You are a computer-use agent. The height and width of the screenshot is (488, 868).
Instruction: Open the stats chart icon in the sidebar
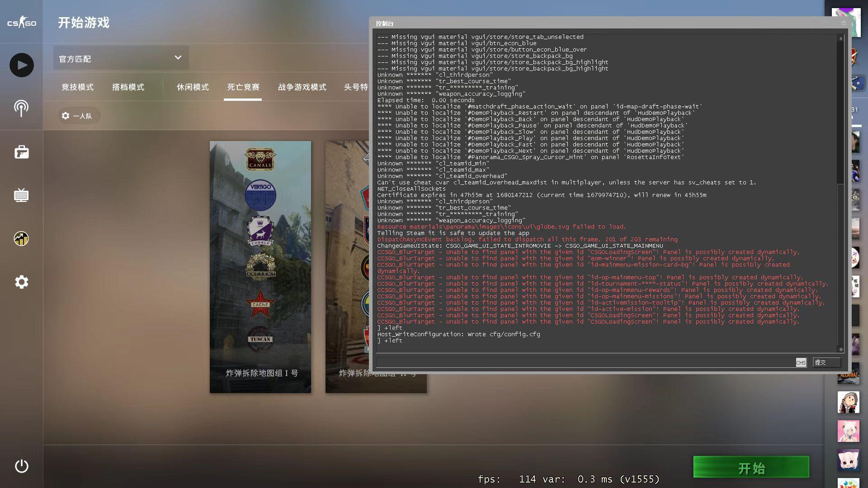click(x=21, y=238)
